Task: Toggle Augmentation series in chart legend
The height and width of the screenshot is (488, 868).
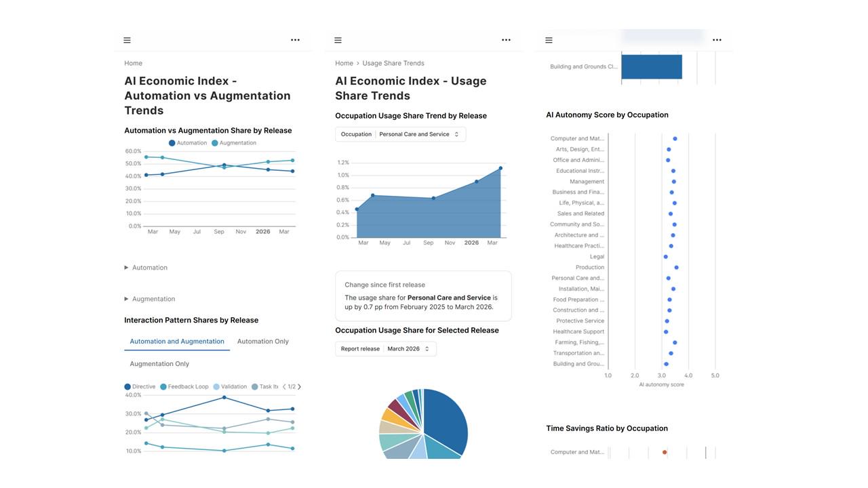Action: click(x=234, y=143)
